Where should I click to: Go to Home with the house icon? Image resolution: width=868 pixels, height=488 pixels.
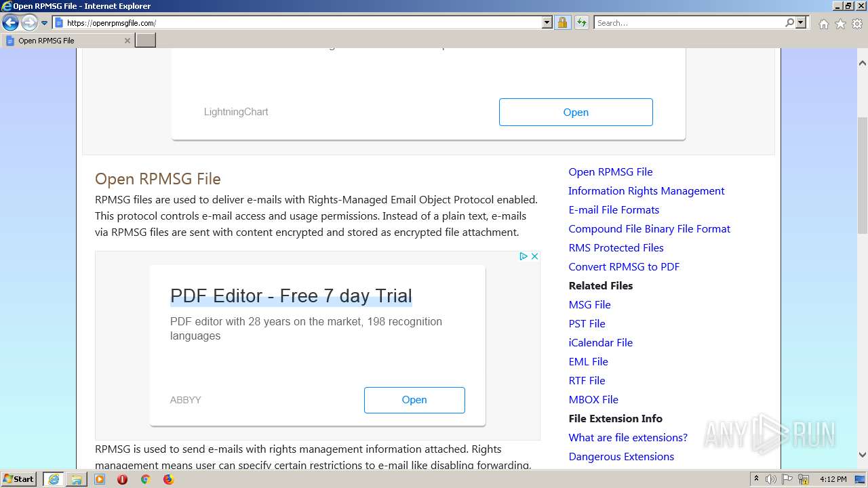click(x=823, y=24)
